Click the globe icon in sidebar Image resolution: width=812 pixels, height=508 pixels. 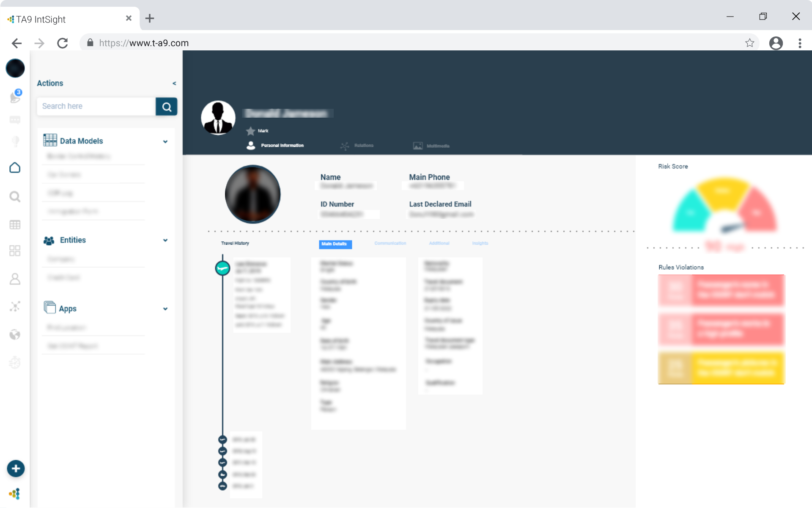pos(15,335)
